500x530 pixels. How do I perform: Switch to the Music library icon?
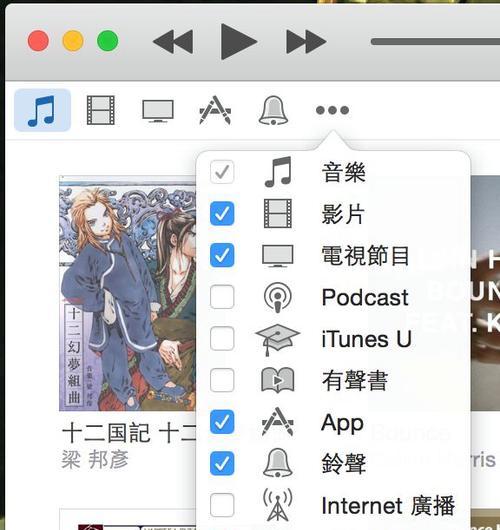pos(42,110)
